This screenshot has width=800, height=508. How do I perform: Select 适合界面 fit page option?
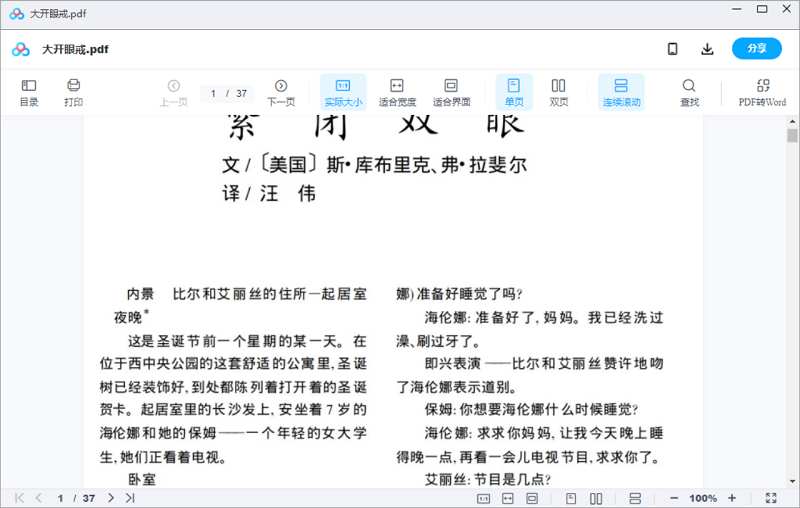[x=451, y=92]
